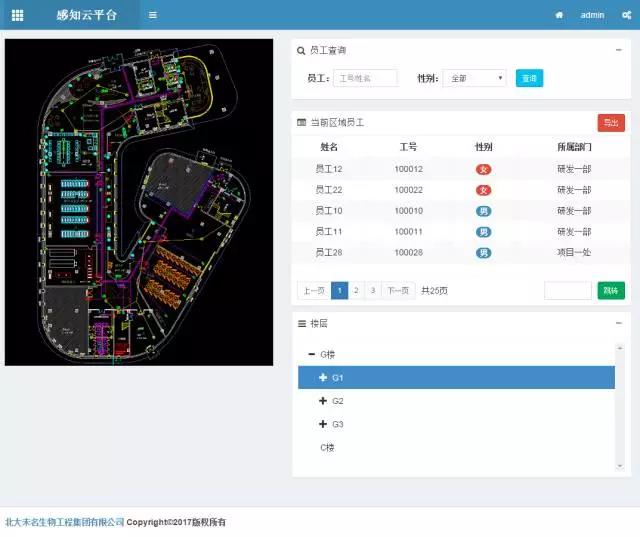The width and height of the screenshot is (640, 537).
Task: Click the red 导出 export button
Action: (x=610, y=122)
